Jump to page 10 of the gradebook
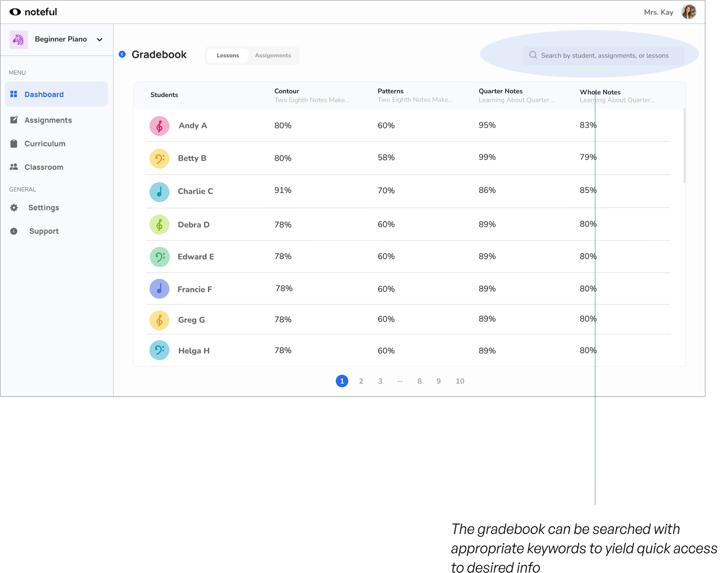The image size is (728, 573). [x=460, y=381]
